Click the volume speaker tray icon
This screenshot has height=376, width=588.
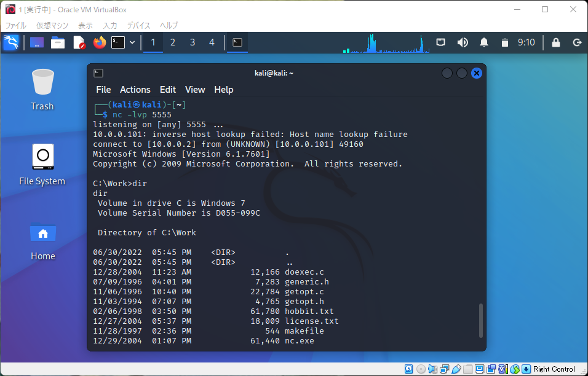(x=463, y=42)
